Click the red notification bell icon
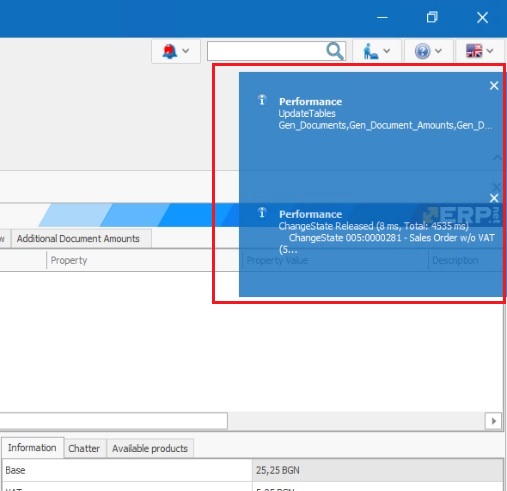Screen dimensions: 507x491 coord(170,51)
